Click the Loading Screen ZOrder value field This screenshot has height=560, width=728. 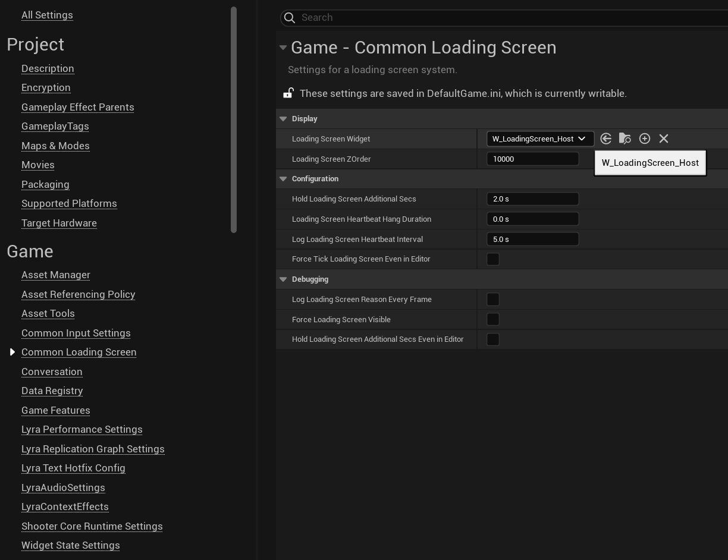[x=532, y=159]
